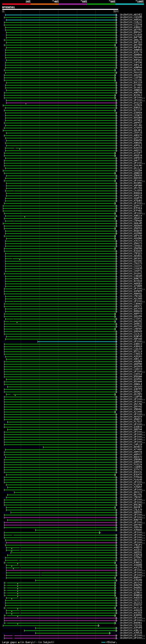
Task: Click the purple ~60% identity legend color
Action: coord(73,4)
